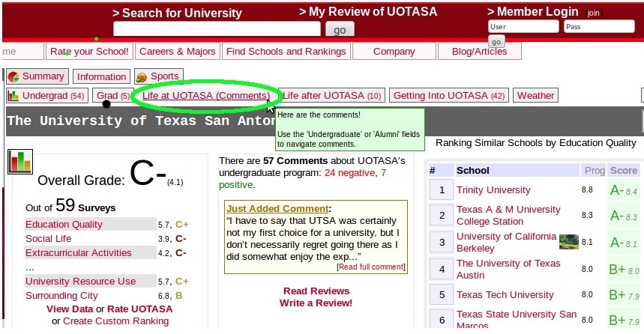Open the Company menu item

pyautogui.click(x=394, y=51)
